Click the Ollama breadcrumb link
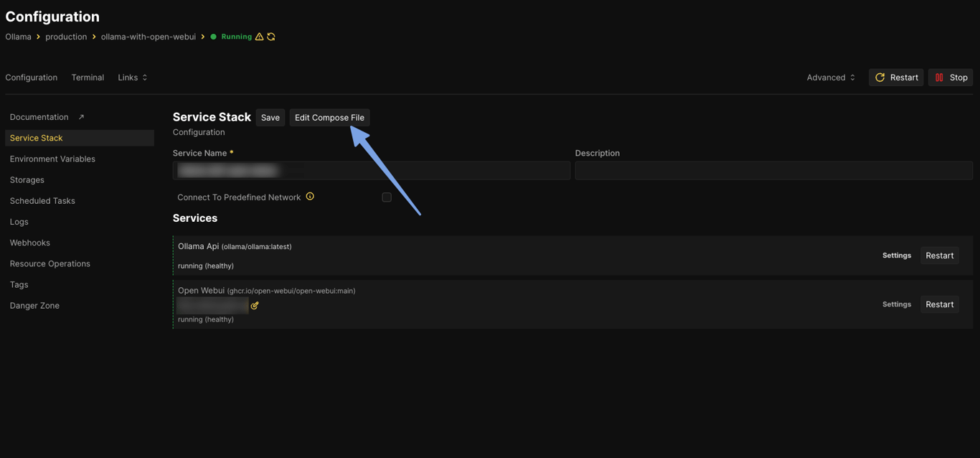The height and width of the screenshot is (458, 980). (x=18, y=37)
